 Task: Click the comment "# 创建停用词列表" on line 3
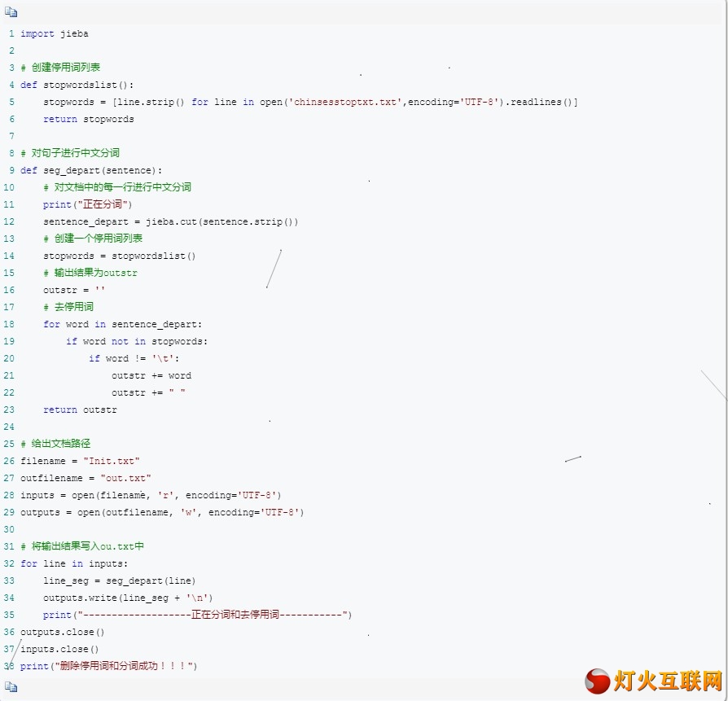coord(60,68)
